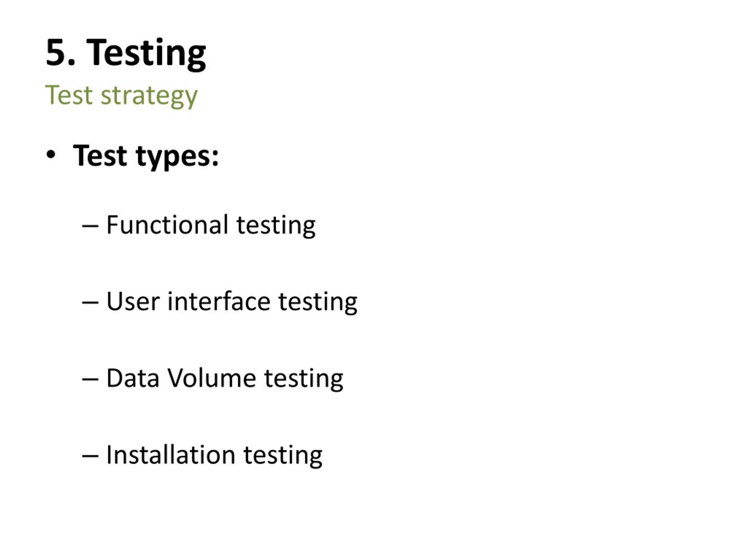The height and width of the screenshot is (560, 747).
Task: Click the number '5.' in the title
Action: 60,52
